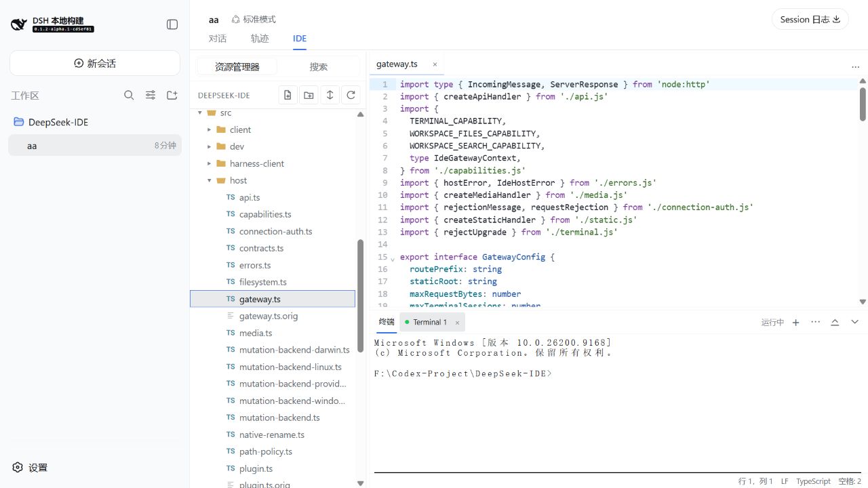
Task: Create new folder in explorer
Action: [x=309, y=96]
